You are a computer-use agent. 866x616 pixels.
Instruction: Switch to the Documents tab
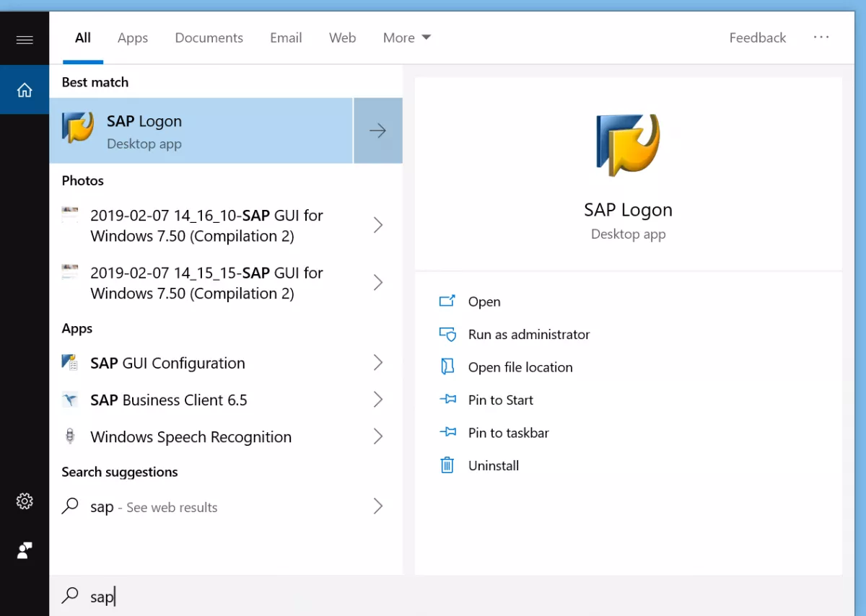(x=209, y=38)
